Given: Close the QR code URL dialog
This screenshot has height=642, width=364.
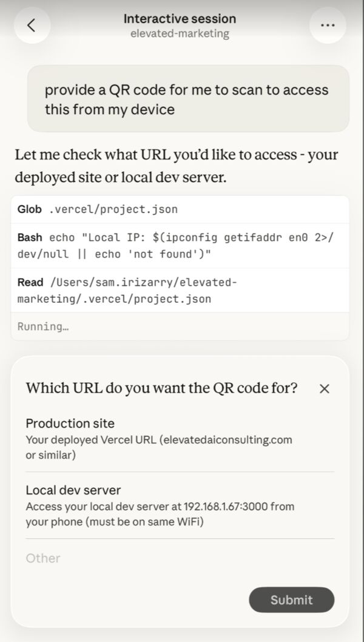Looking at the screenshot, I should coord(325,389).
